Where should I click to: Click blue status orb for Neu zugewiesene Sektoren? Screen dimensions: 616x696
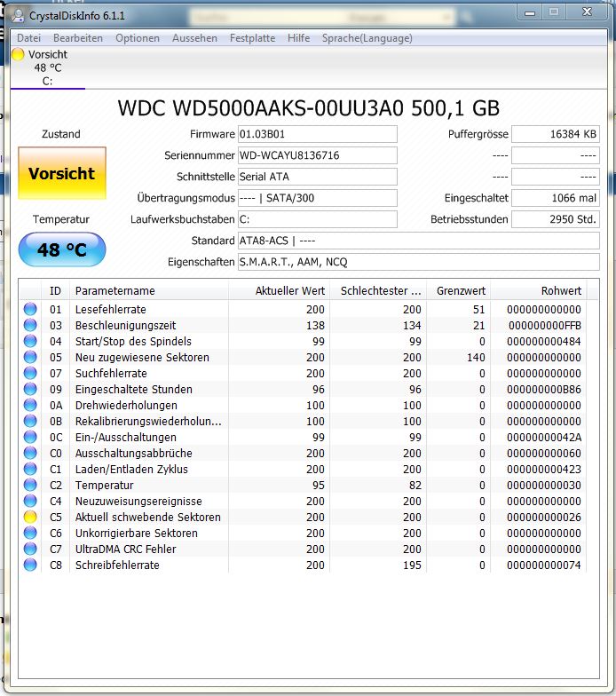(30, 357)
